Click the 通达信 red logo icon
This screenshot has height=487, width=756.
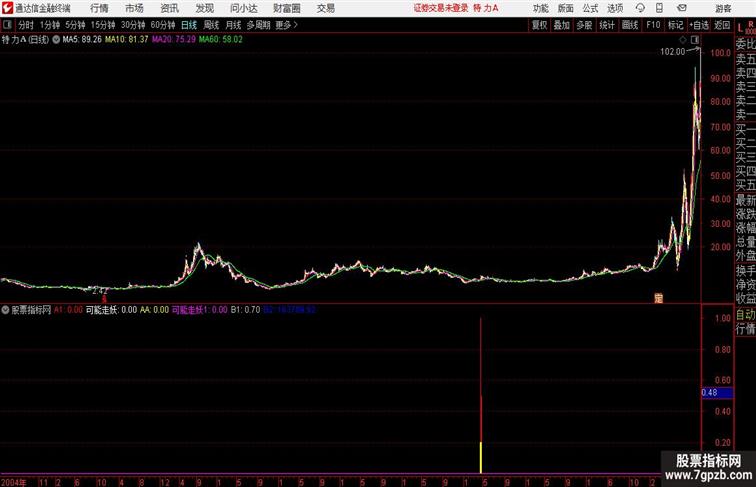click(7, 8)
